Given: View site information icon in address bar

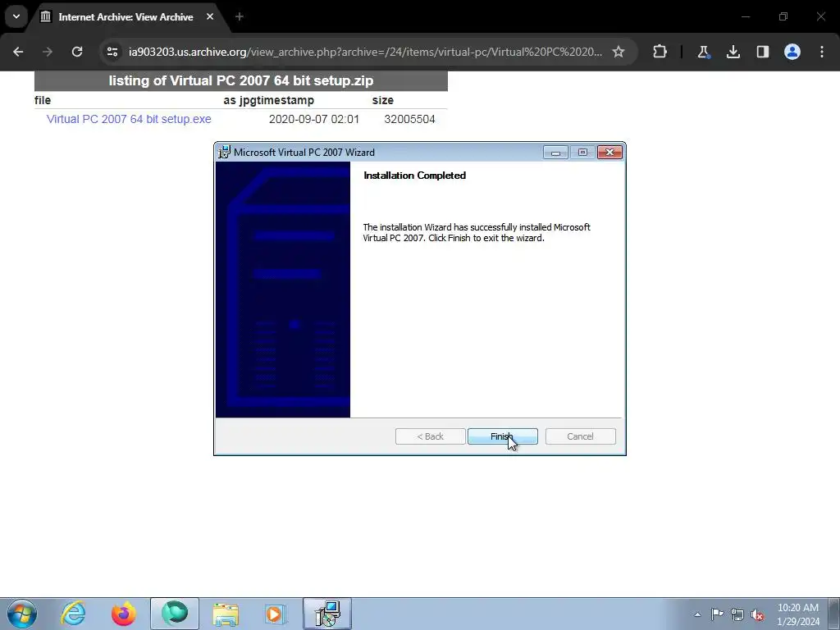Looking at the screenshot, I should pyautogui.click(x=112, y=52).
